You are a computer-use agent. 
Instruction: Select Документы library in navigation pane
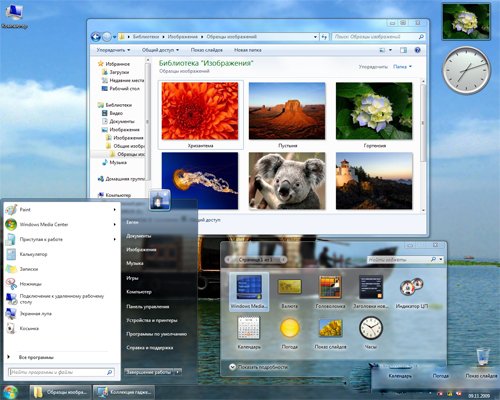tap(118, 121)
